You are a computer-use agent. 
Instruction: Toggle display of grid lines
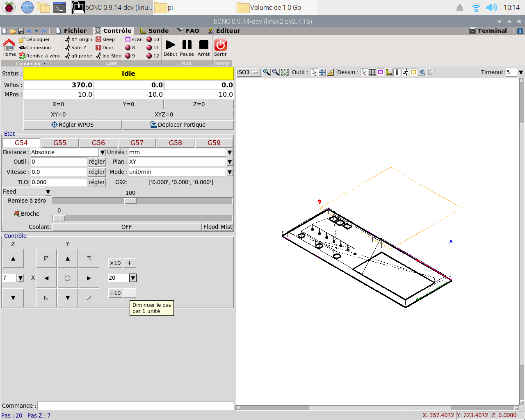pos(372,72)
